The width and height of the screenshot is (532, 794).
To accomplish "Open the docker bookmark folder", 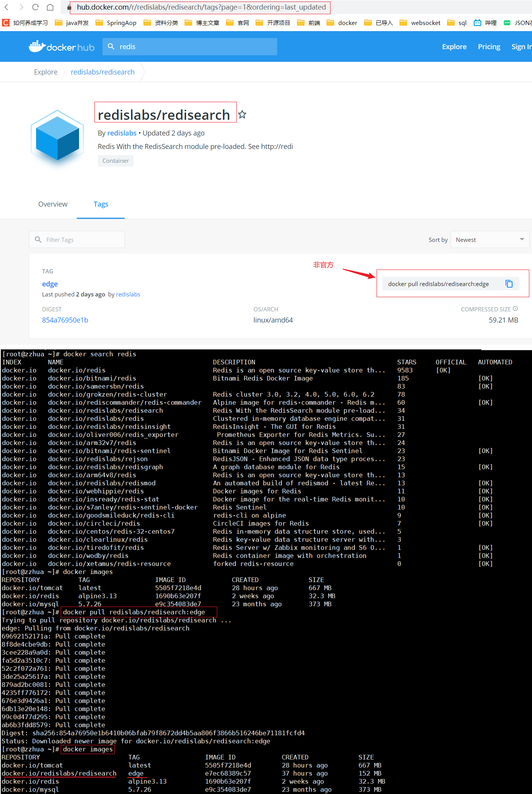I will coord(342,23).
